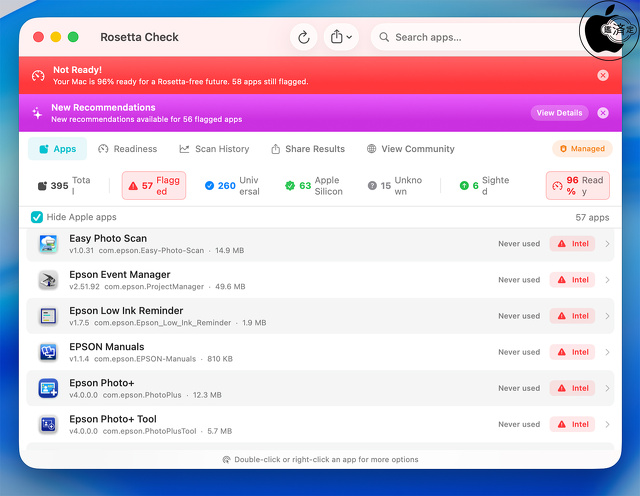Select the 395 Total filter
This screenshot has width=640, height=496.
64,186
